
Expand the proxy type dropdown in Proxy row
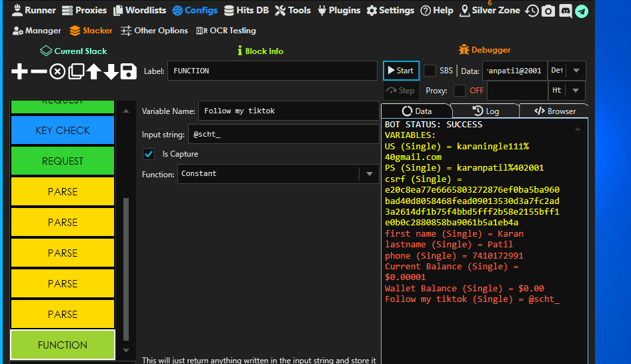click(576, 91)
